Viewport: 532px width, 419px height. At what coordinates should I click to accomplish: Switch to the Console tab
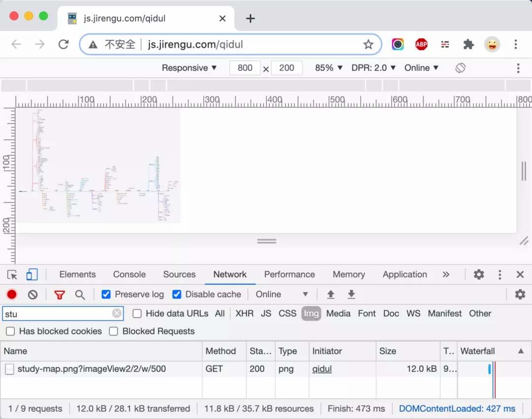(x=129, y=275)
